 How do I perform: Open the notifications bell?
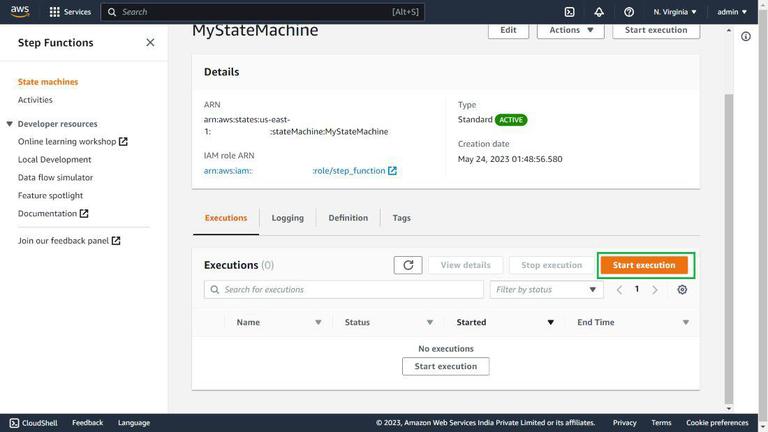[599, 12]
